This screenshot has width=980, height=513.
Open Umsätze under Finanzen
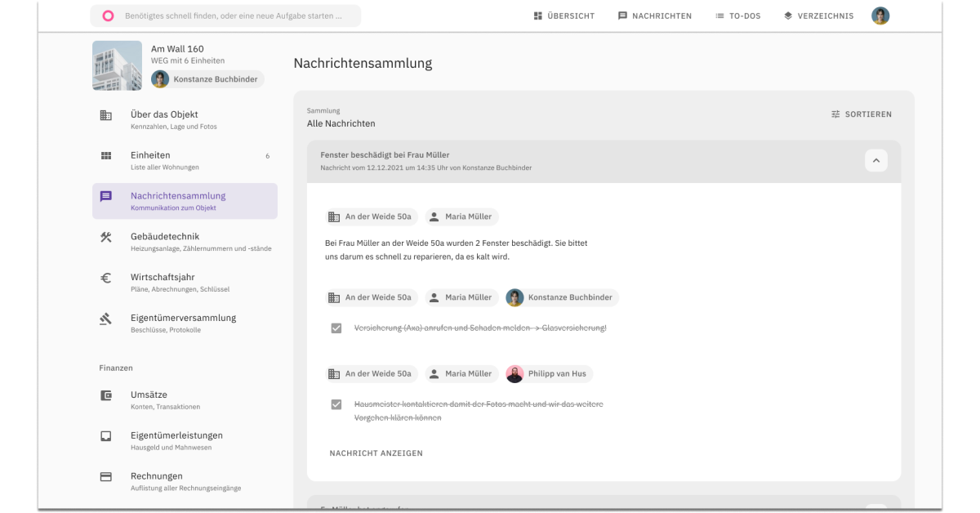point(185,399)
